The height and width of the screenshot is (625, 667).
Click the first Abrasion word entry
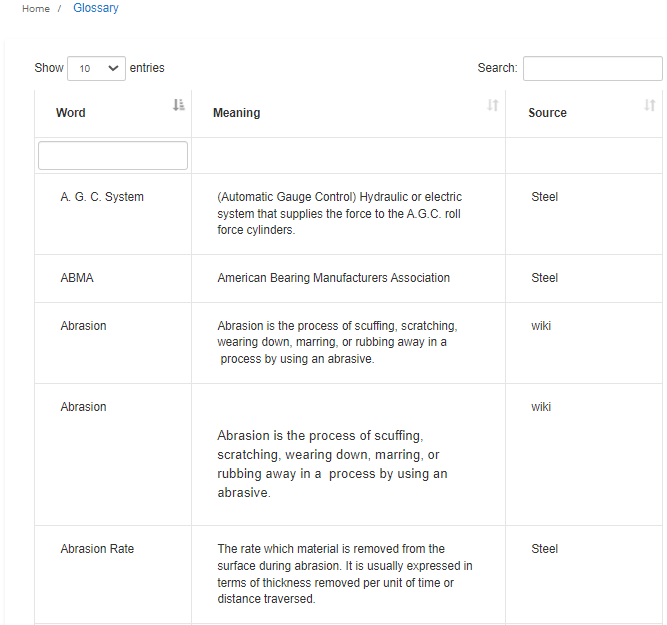tap(83, 326)
